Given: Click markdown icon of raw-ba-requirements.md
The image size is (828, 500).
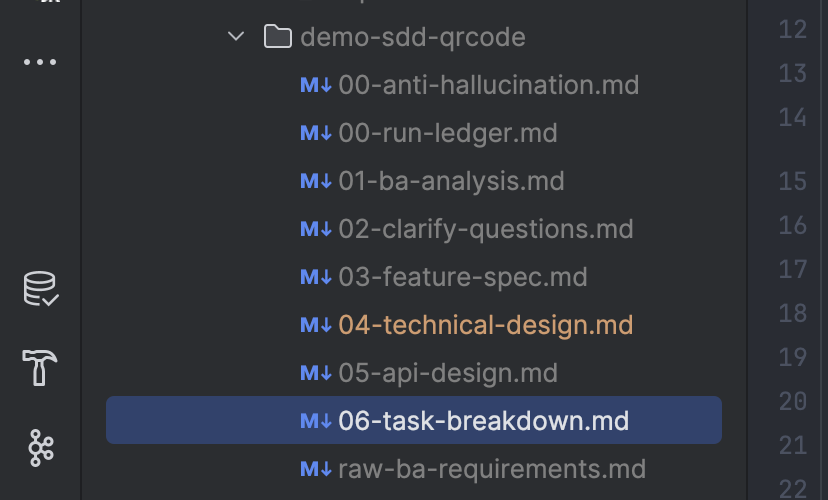Looking at the screenshot, I should (316, 469).
